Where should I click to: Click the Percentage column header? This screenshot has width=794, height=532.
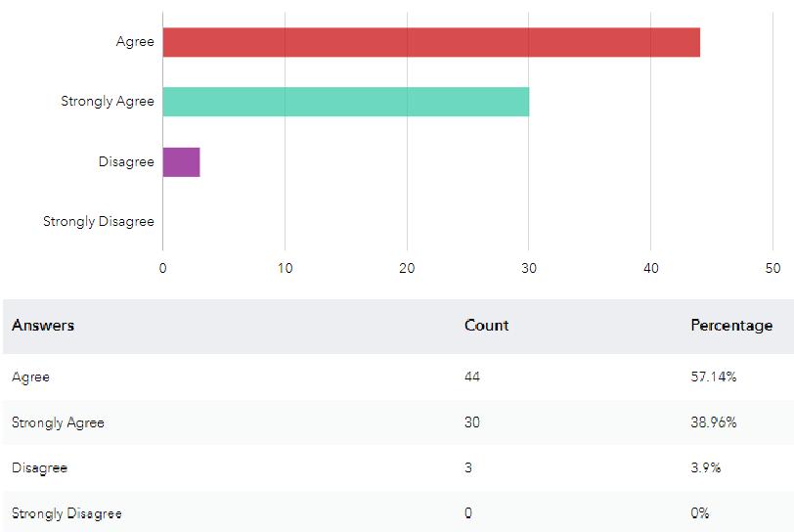pyautogui.click(x=730, y=326)
